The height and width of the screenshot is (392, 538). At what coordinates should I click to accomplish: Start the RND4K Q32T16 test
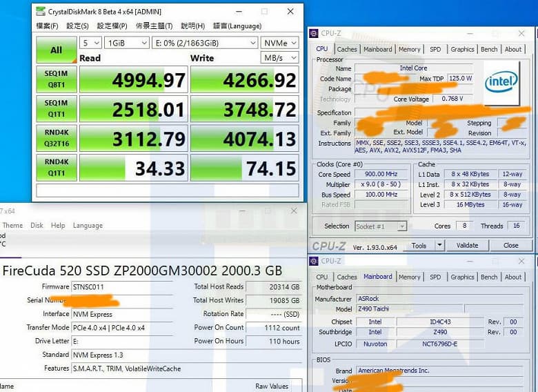pos(57,138)
